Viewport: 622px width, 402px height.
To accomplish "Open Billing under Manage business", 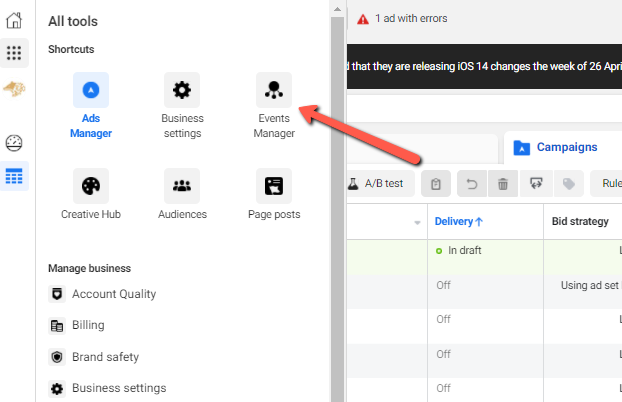I will click(x=77, y=325).
